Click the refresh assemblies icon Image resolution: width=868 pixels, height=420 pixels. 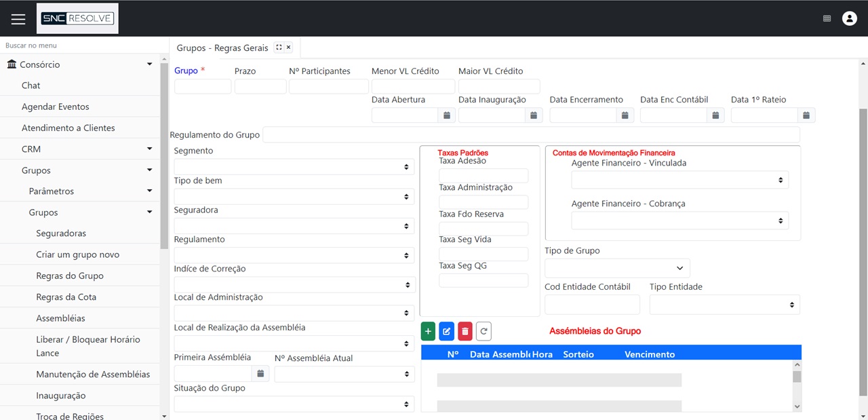pos(484,331)
